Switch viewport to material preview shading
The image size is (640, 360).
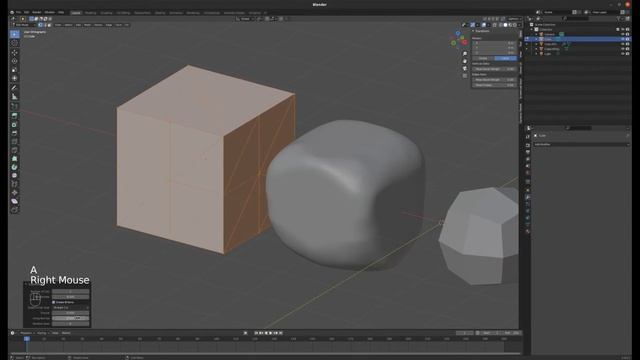[x=510, y=25]
